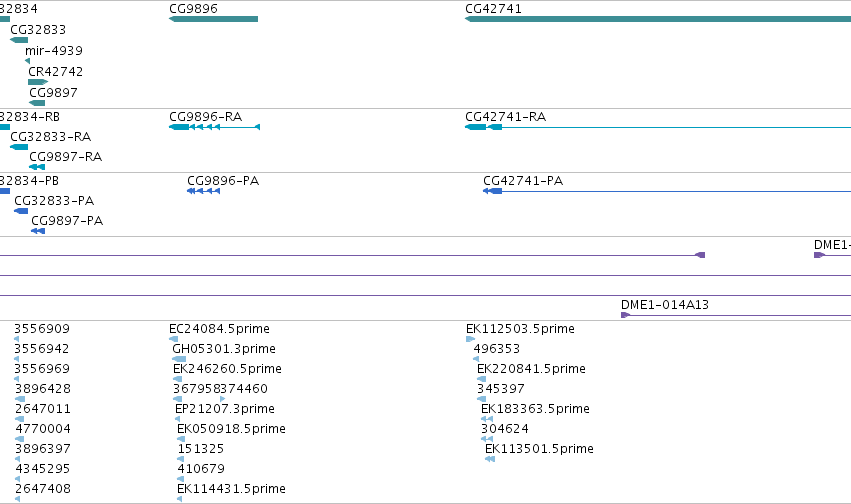Image resolution: width=851 pixels, height=504 pixels.
Task: Click the CG32833 gene arrow glyph
Action: coord(19,40)
